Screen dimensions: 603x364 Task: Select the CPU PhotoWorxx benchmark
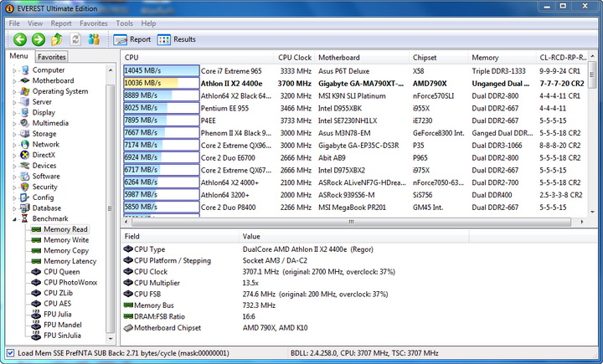pos(70,283)
